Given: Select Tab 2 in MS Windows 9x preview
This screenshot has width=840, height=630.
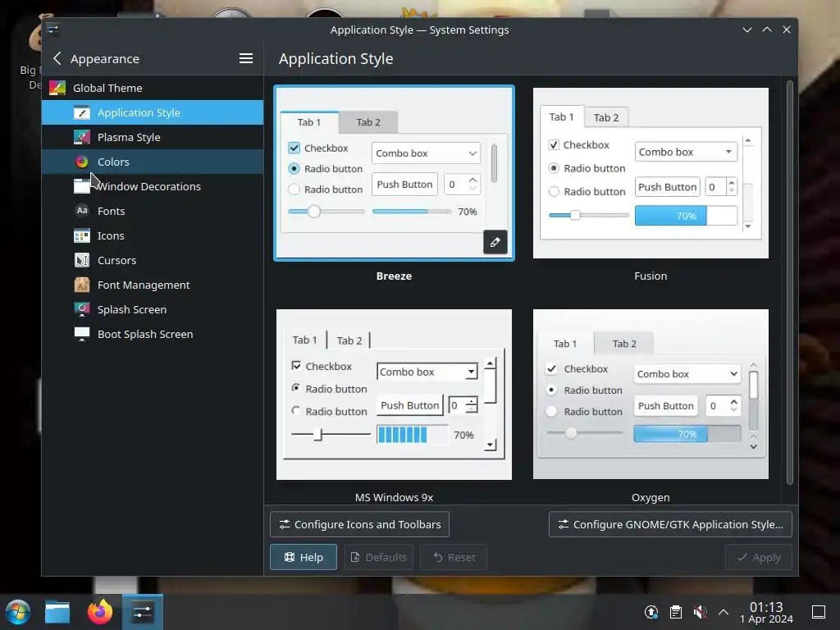Looking at the screenshot, I should click(x=349, y=340).
